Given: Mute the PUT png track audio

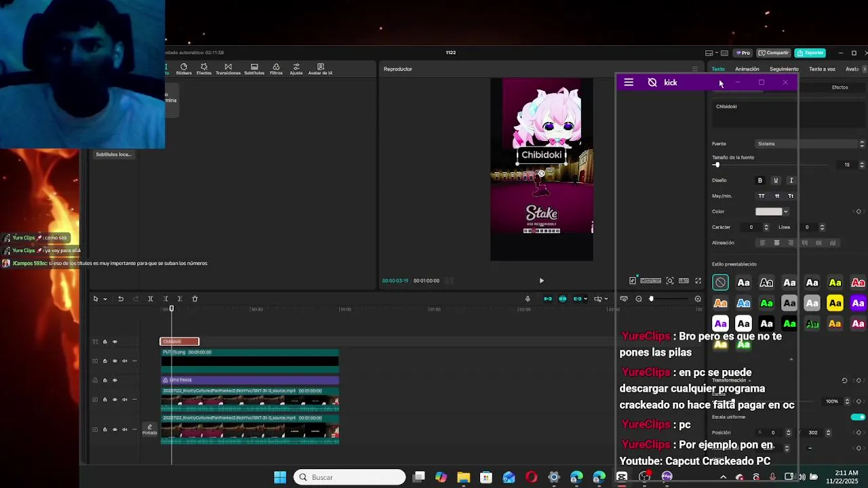Looking at the screenshot, I should [125, 361].
